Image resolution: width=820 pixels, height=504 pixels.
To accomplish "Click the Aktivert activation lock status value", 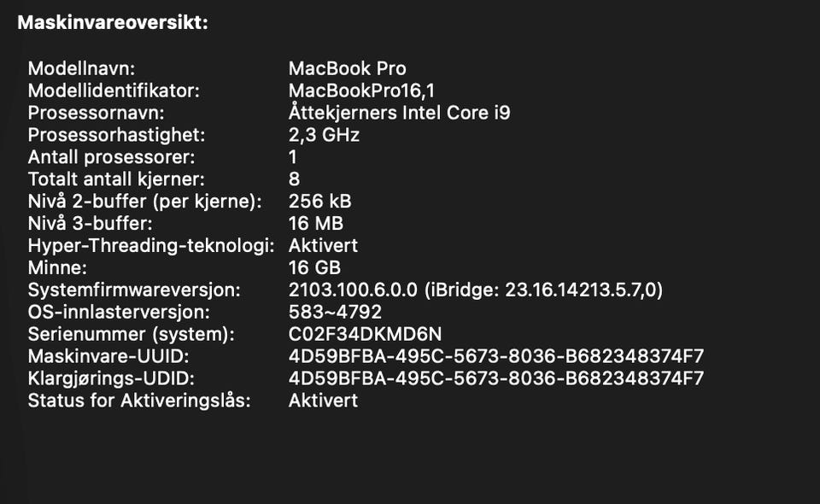I will tap(323, 401).
